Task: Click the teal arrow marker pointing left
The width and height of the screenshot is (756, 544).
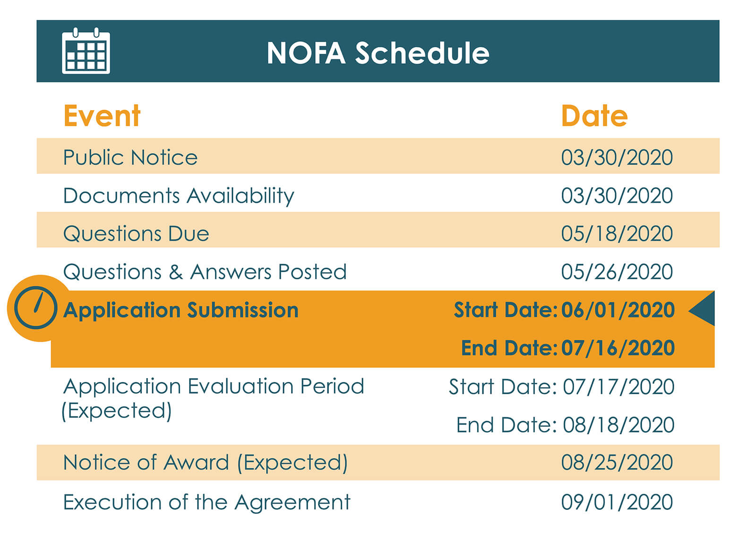Action: pyautogui.click(x=702, y=309)
